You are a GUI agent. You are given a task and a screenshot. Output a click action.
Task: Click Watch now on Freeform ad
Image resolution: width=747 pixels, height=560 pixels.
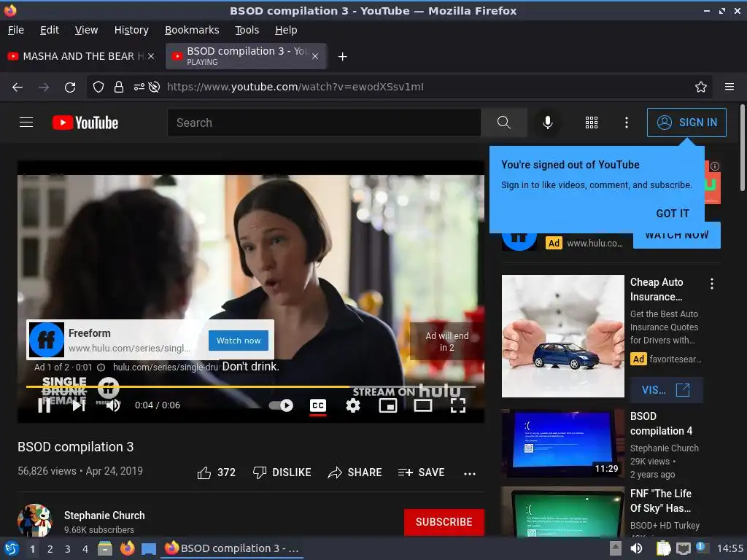tap(239, 341)
